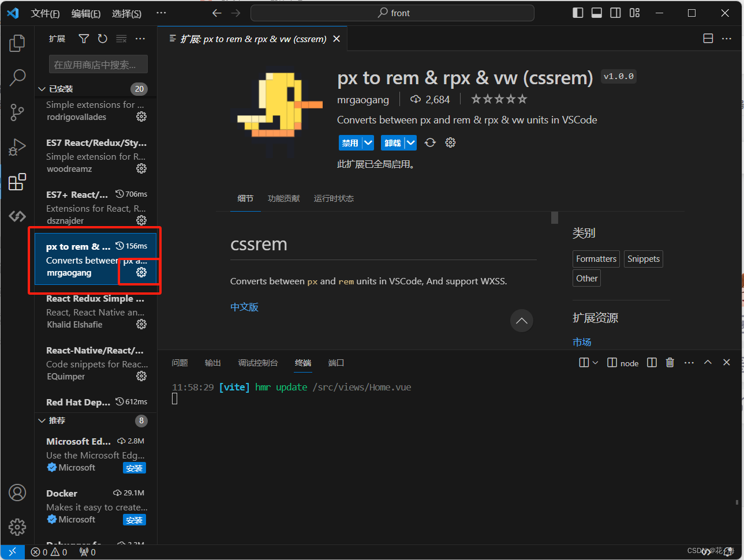The image size is (744, 560).
Task: Kill the active terminal with the trash icon
Action: [x=670, y=362]
